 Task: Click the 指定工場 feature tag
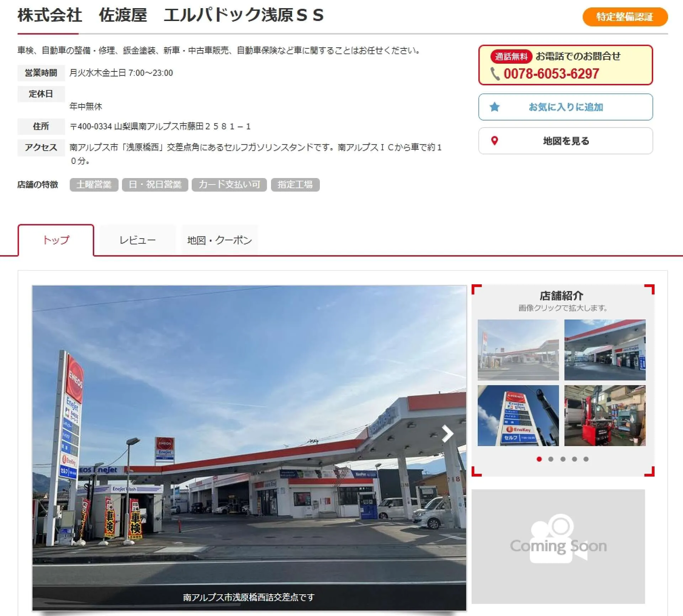tap(295, 185)
